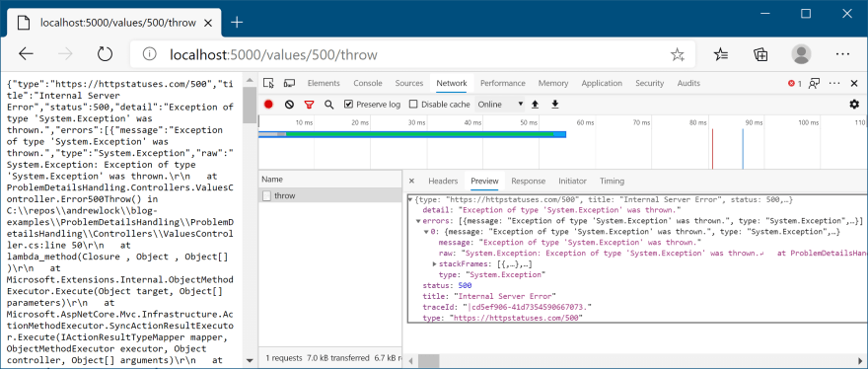Viewport: 868px width, 369px height.
Task: Toggle the network Filter funnel icon
Action: coord(309,105)
